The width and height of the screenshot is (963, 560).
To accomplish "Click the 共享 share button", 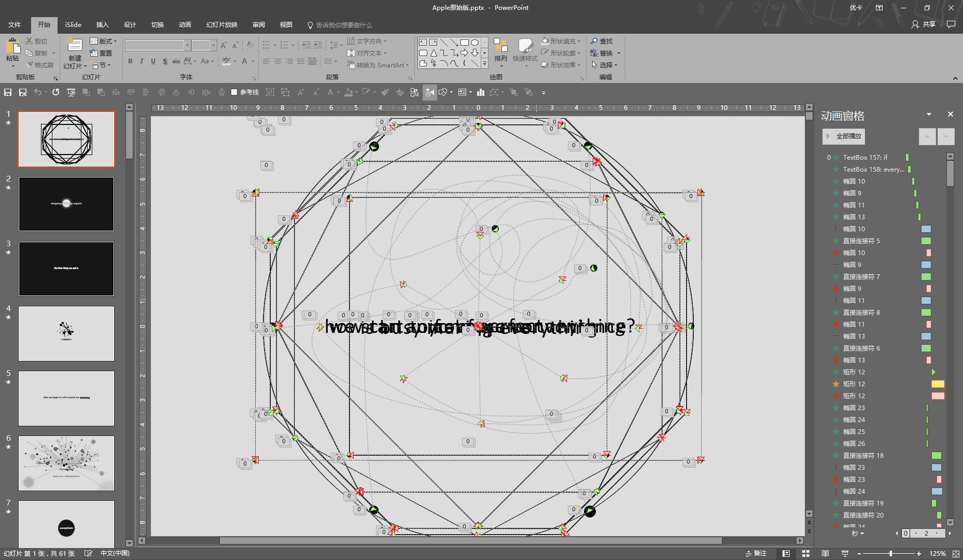I will 924,24.
